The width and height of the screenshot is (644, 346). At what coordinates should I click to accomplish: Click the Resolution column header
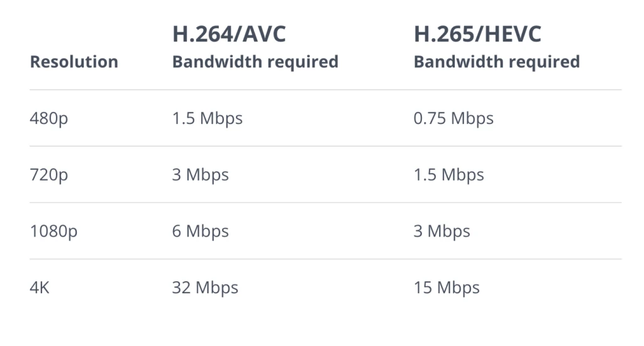tap(74, 62)
